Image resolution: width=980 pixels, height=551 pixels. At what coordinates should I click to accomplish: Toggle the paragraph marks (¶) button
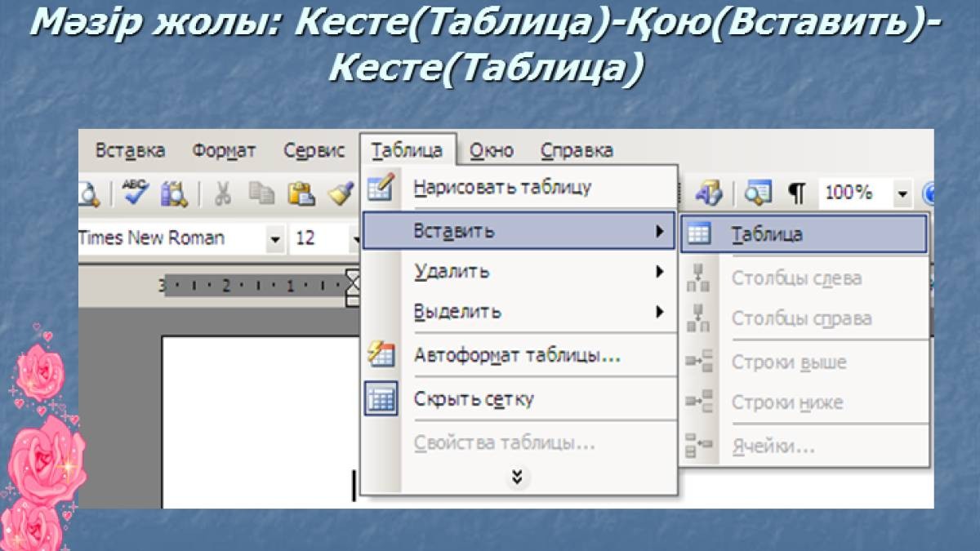796,193
